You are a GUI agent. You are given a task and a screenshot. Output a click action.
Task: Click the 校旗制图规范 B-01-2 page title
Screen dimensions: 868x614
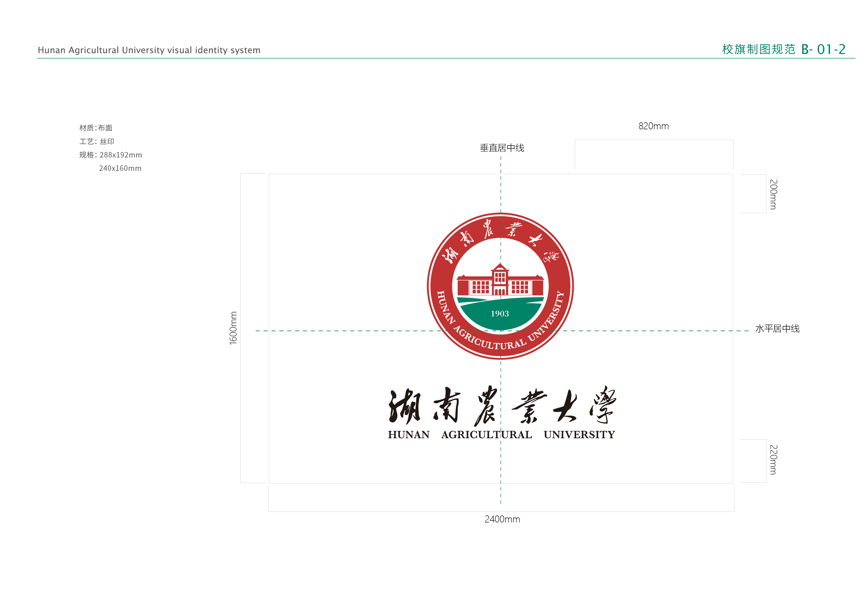[x=783, y=50]
